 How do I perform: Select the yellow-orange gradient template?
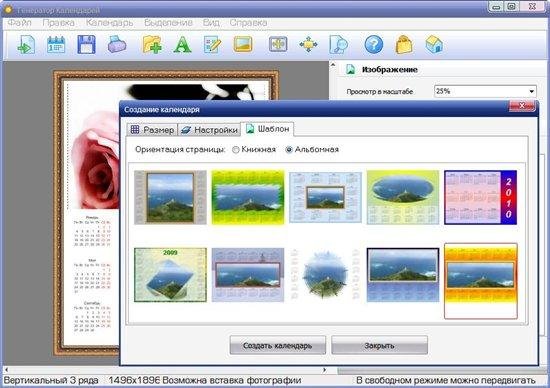pyautogui.click(x=481, y=281)
